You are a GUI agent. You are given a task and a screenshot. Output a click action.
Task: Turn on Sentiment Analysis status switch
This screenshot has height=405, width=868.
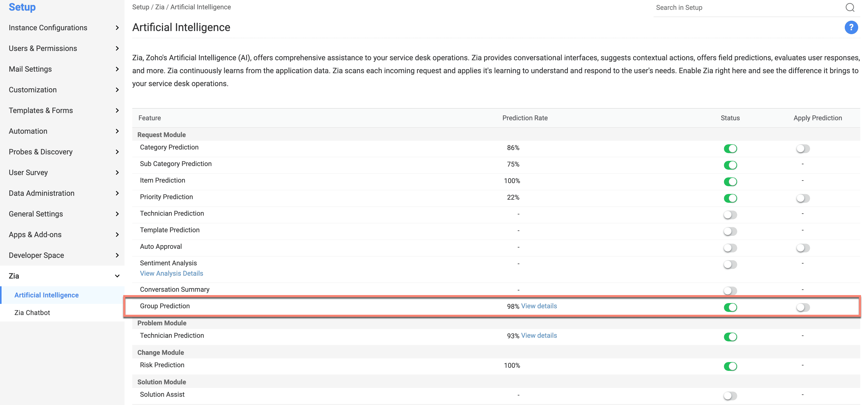(x=730, y=265)
